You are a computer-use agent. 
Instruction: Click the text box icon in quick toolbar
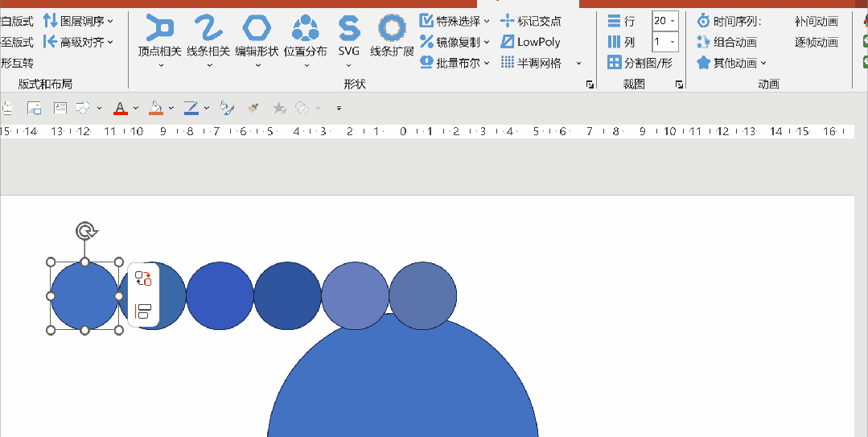pos(60,108)
